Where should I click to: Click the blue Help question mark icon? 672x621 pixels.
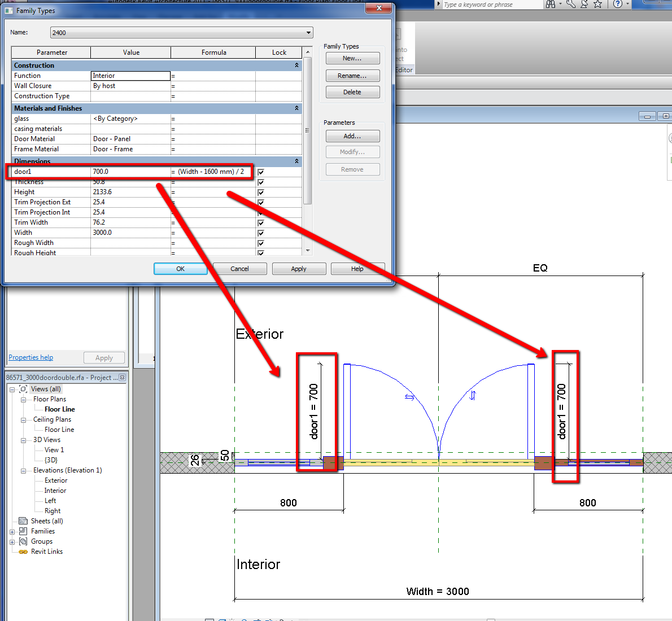coord(618,5)
